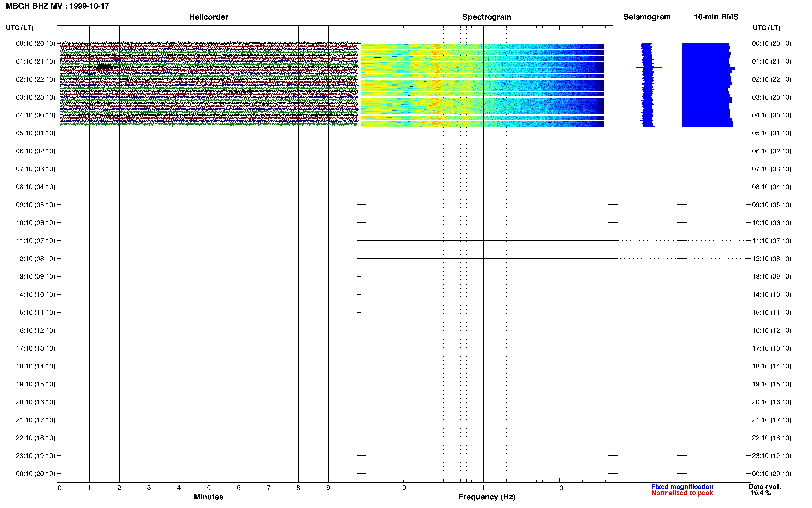Click the 10 tick on the frequency axis

tap(559, 487)
